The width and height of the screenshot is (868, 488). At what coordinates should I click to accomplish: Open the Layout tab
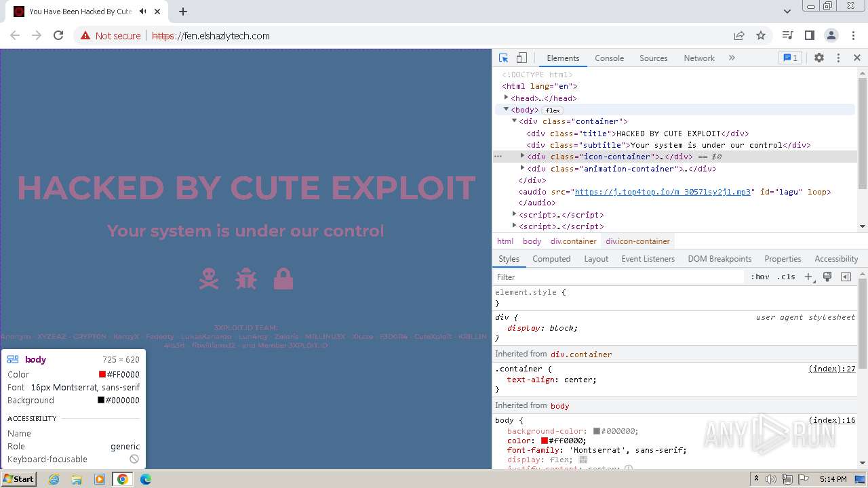click(596, 259)
